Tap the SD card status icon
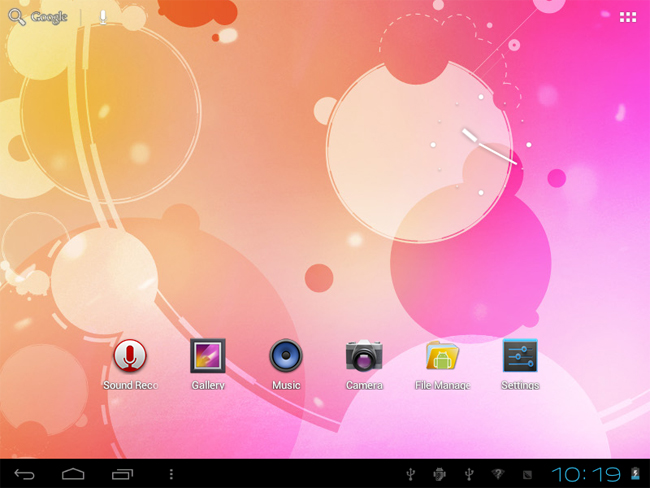The width and height of the screenshot is (650, 488). tap(527, 474)
